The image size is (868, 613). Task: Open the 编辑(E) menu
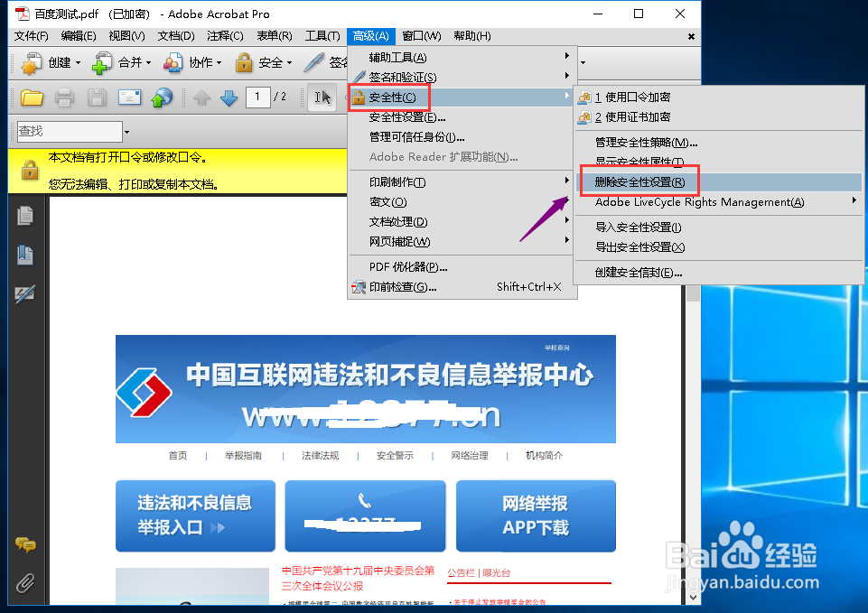point(79,36)
